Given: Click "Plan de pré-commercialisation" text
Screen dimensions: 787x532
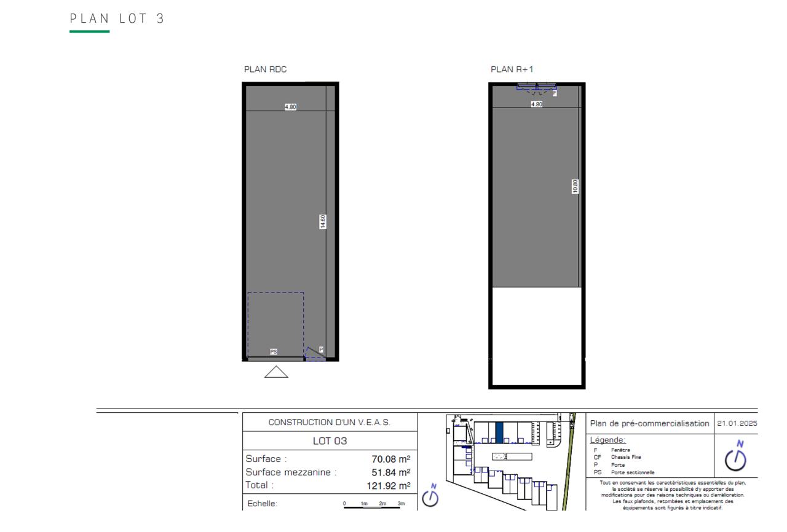Looking at the screenshot, I should coord(650,423).
